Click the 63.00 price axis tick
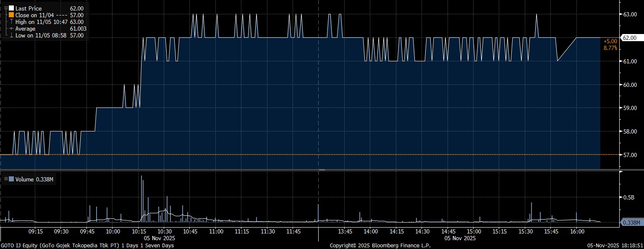Screen dimensions: 644x249 point(630,14)
